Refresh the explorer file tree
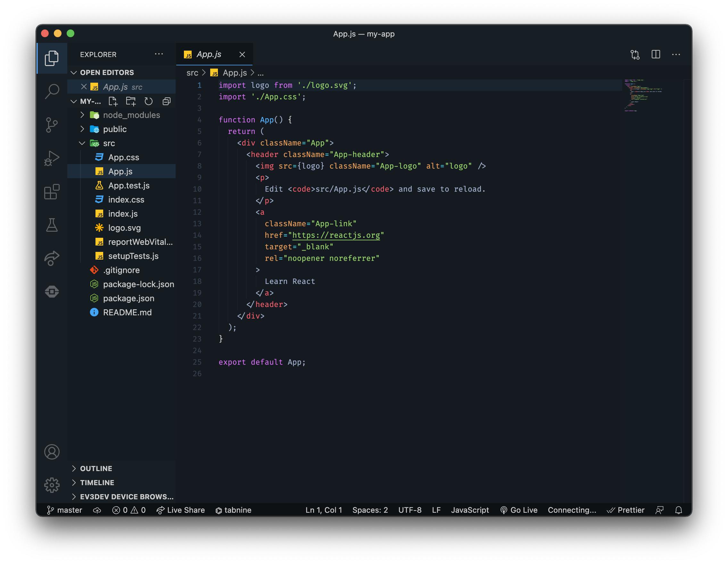Viewport: 728px width, 564px height. [148, 101]
